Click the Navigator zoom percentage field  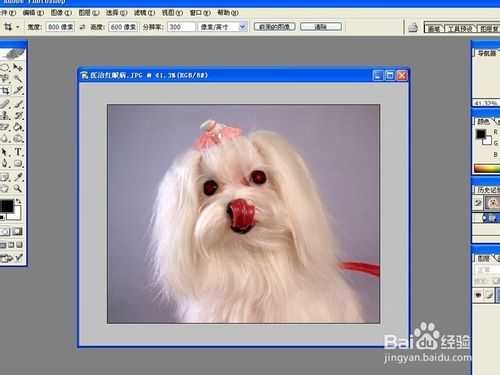tap(486, 103)
